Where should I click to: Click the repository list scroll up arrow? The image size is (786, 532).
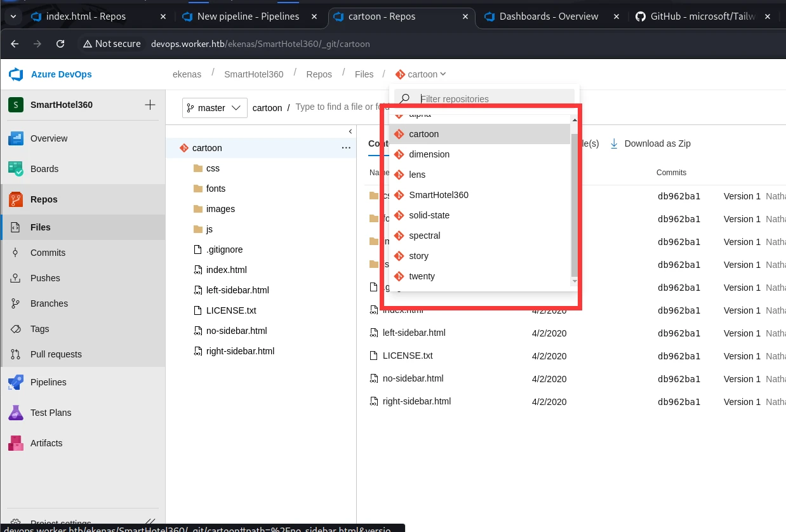(x=575, y=120)
